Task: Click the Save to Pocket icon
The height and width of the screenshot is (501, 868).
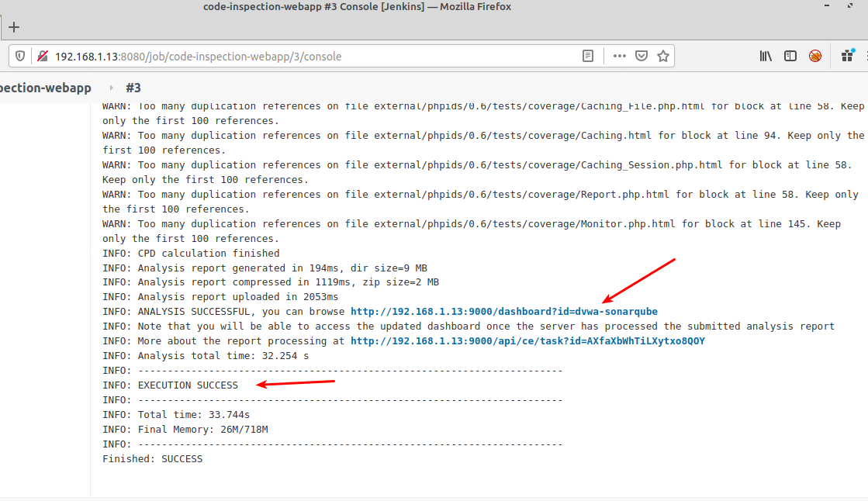Action: tap(641, 56)
